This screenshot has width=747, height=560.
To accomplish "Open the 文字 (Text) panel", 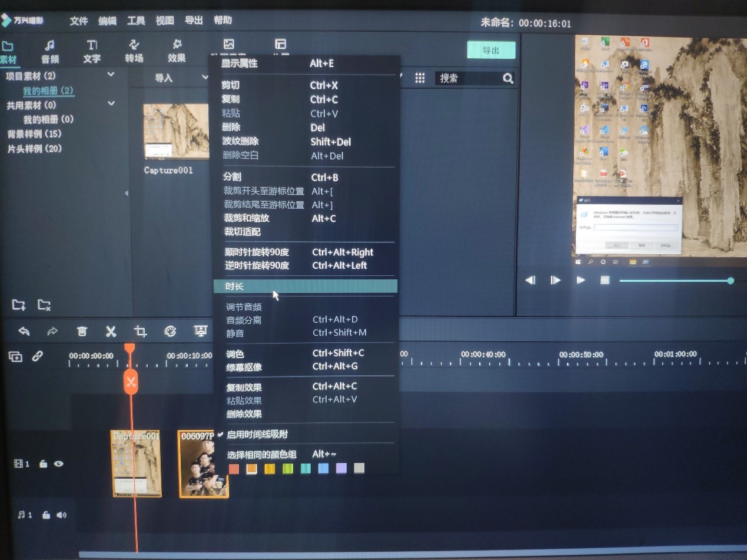I will tap(91, 51).
